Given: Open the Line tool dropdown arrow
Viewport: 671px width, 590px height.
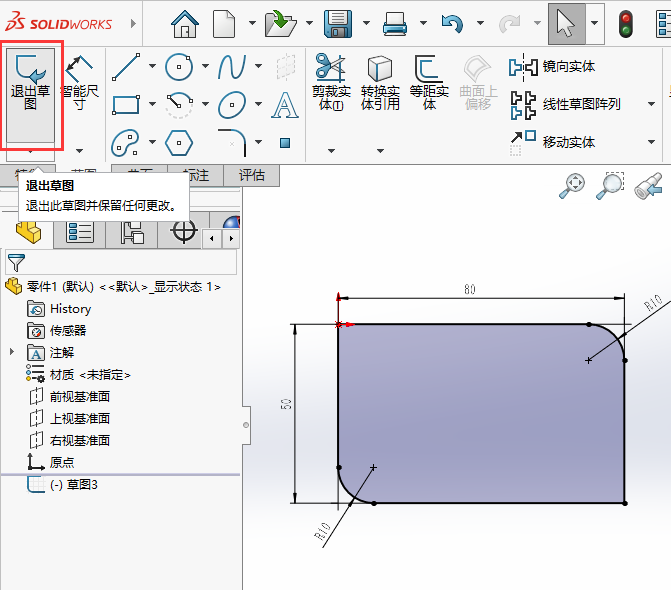Looking at the screenshot, I should 152,66.
